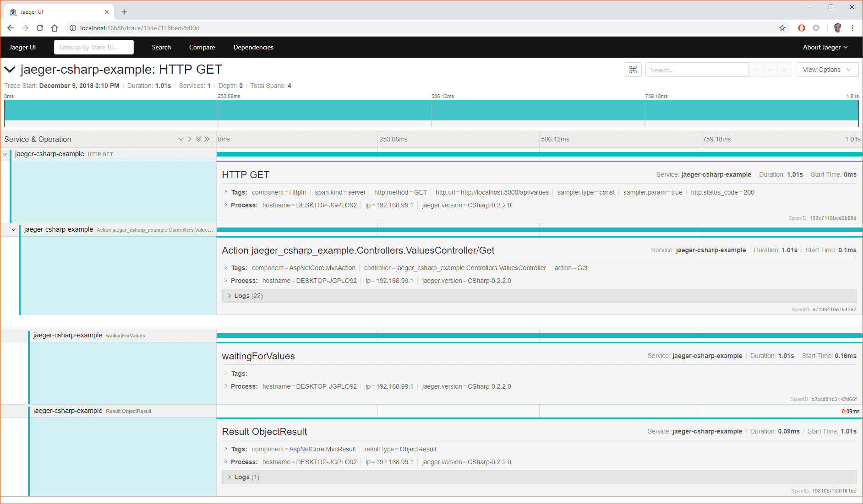Go to next search result arrow
The width and height of the screenshot is (863, 504).
(770, 70)
